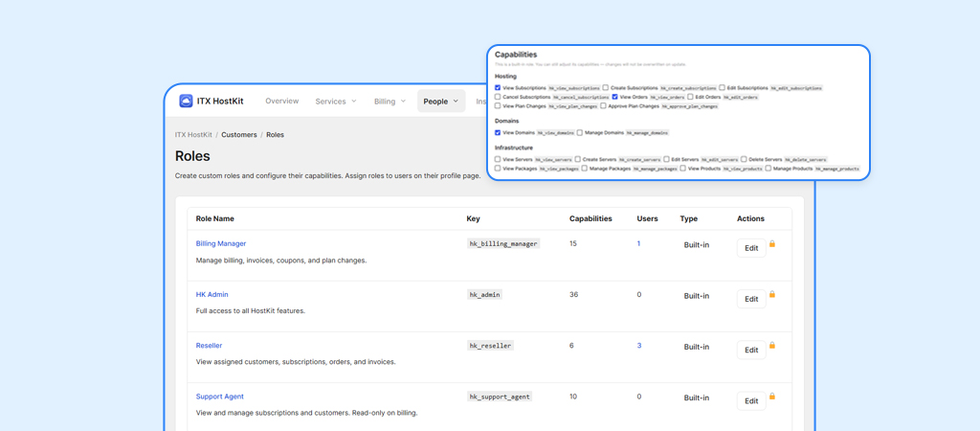Tick the Create Servers checkbox
The image size is (980, 431).
tap(577, 160)
